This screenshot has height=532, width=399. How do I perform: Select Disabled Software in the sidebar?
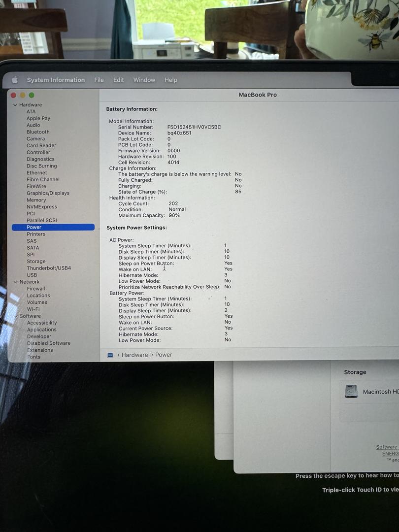pyautogui.click(x=49, y=343)
